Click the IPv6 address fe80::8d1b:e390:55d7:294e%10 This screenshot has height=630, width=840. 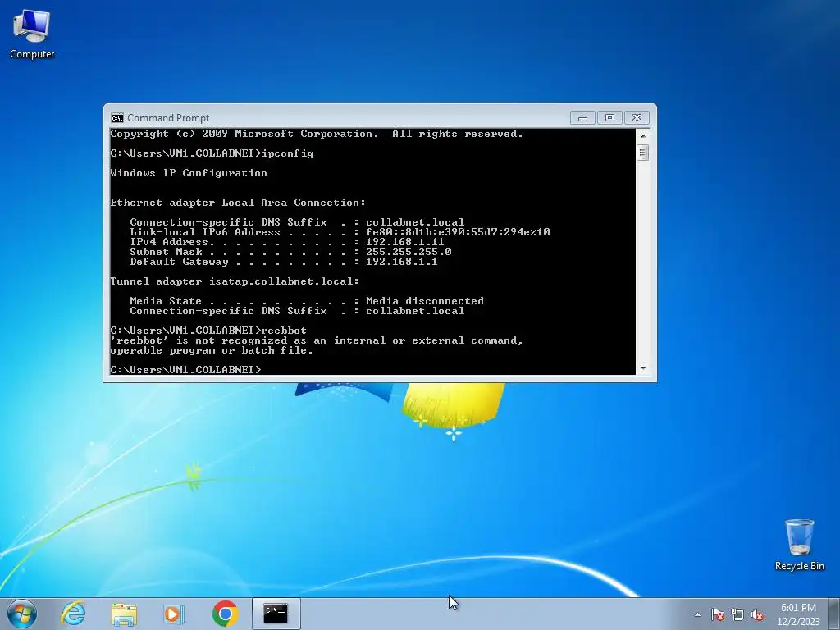click(x=458, y=232)
